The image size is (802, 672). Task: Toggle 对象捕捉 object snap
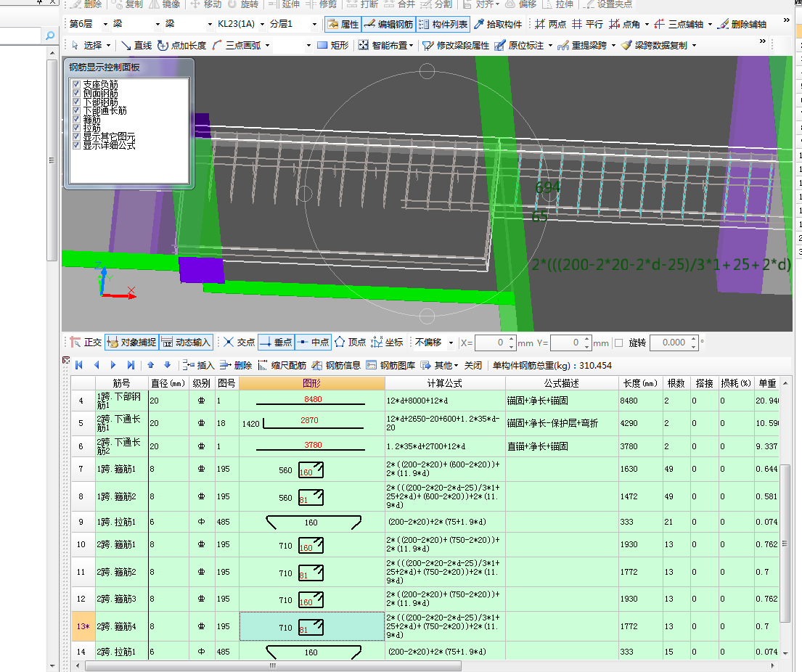tap(131, 342)
